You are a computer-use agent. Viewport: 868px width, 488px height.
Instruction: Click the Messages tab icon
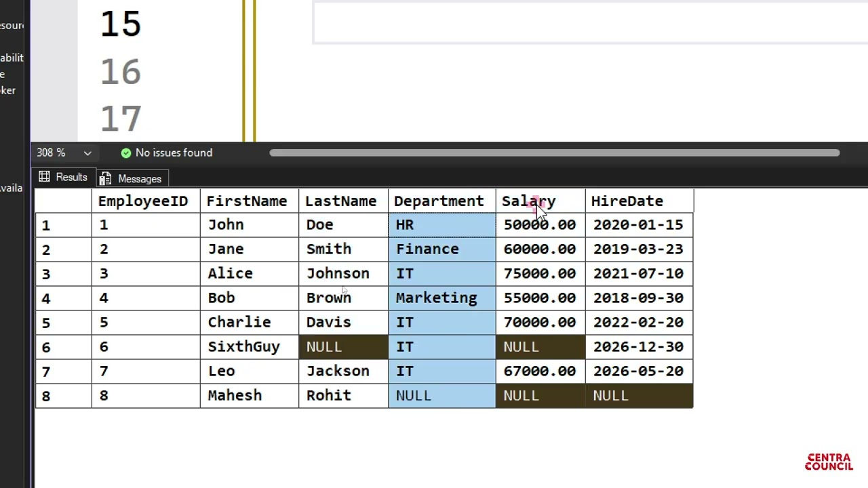(x=105, y=179)
